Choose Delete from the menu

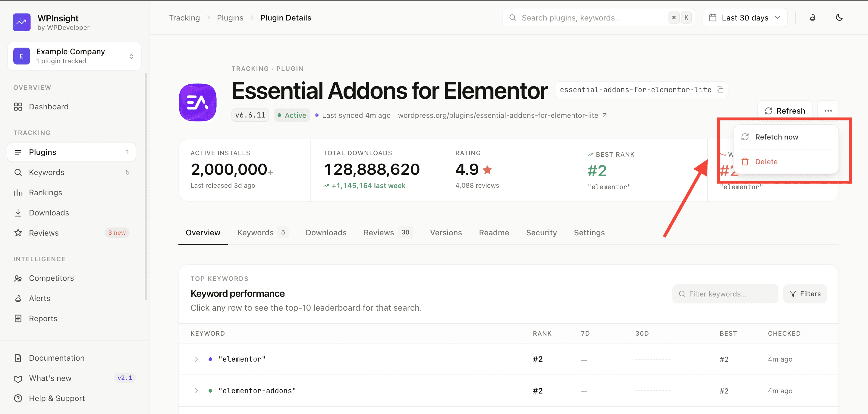pos(785,162)
